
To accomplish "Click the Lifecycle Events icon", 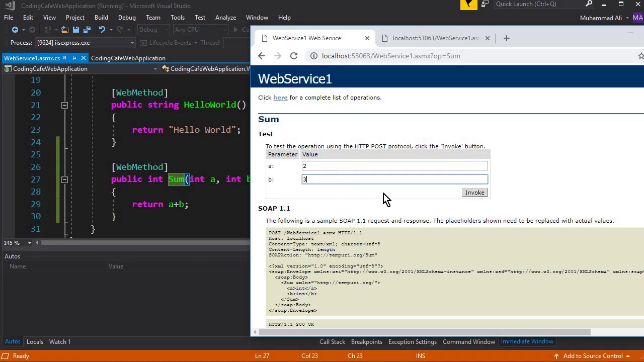I will click(143, 43).
